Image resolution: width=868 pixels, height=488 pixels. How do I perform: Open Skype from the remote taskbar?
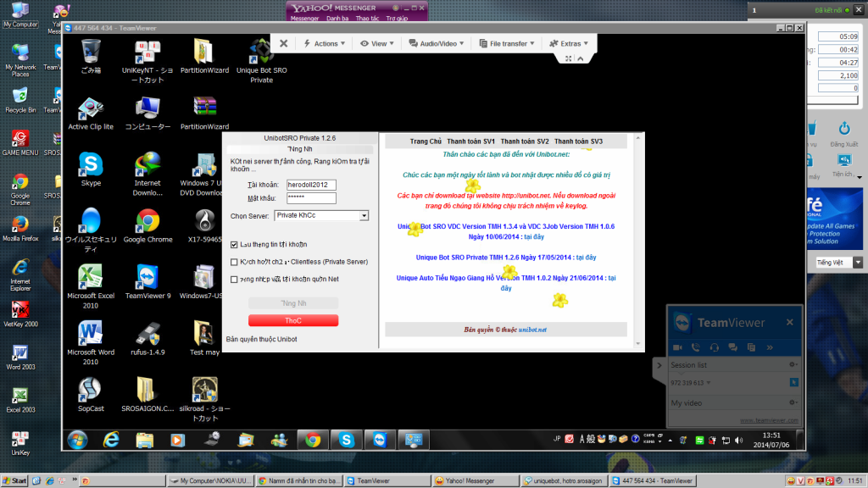(x=347, y=440)
